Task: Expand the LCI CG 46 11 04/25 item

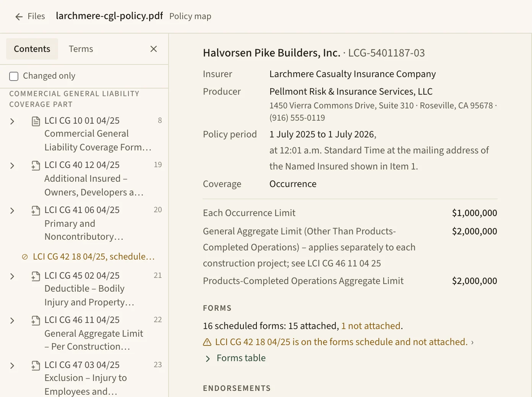Action: 12,321
